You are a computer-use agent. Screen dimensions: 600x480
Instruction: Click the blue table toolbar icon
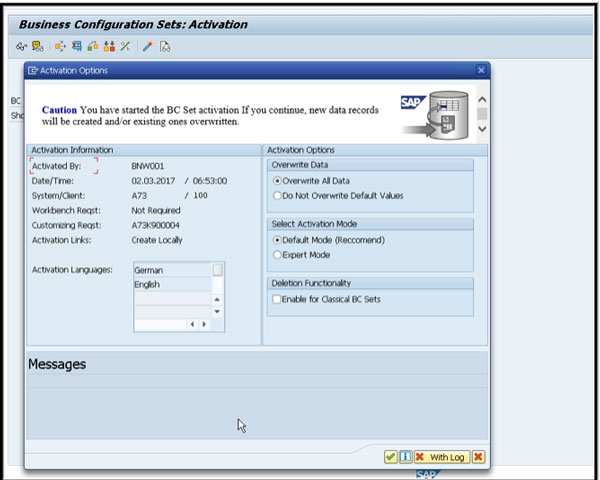click(77, 47)
